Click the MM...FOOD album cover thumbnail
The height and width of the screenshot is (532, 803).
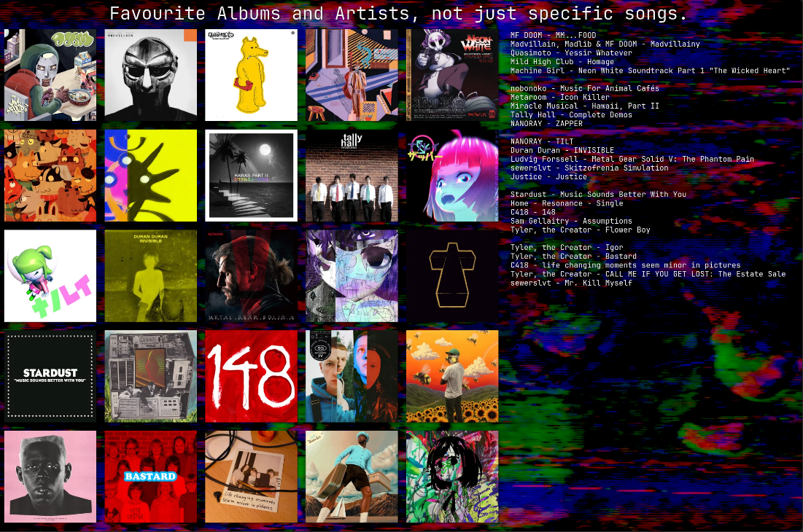point(50,75)
